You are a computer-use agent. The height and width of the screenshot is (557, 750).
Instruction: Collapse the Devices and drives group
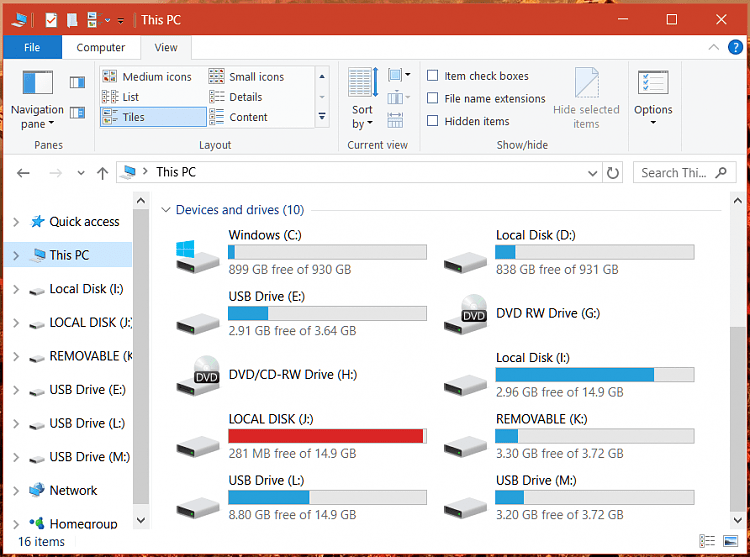[166, 210]
